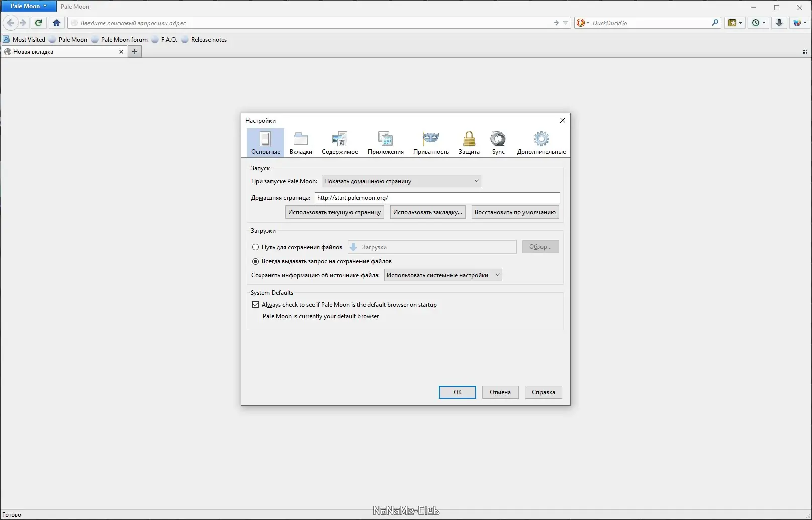The width and height of the screenshot is (812, 520).
Task: Open the Downloads arrow button
Action: point(779,23)
